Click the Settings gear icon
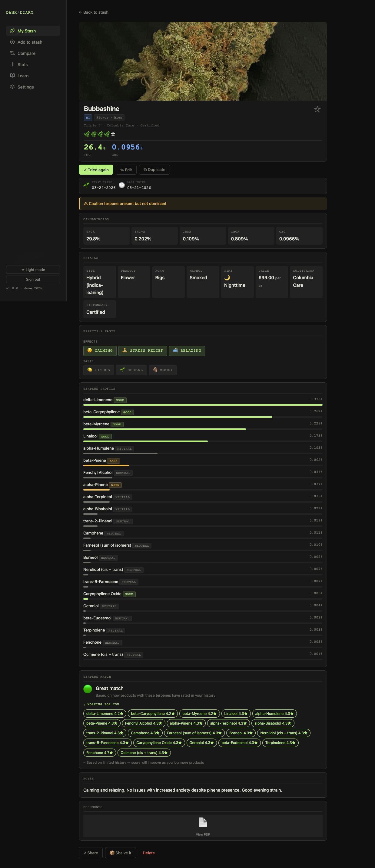This screenshot has width=375, height=868. tap(12, 87)
